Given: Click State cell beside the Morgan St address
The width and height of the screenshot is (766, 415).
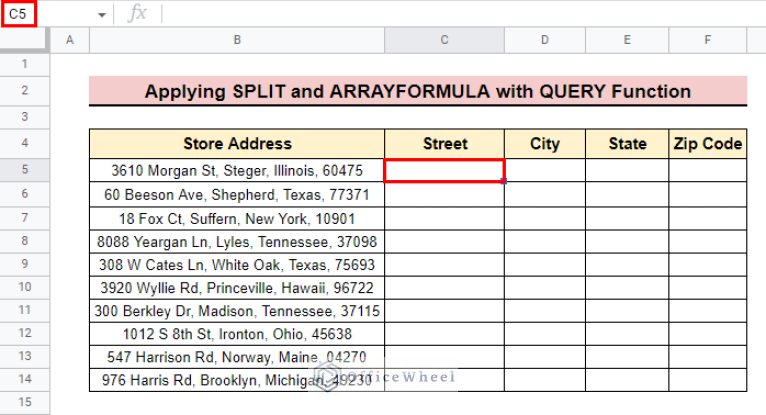Looking at the screenshot, I should click(x=627, y=170).
